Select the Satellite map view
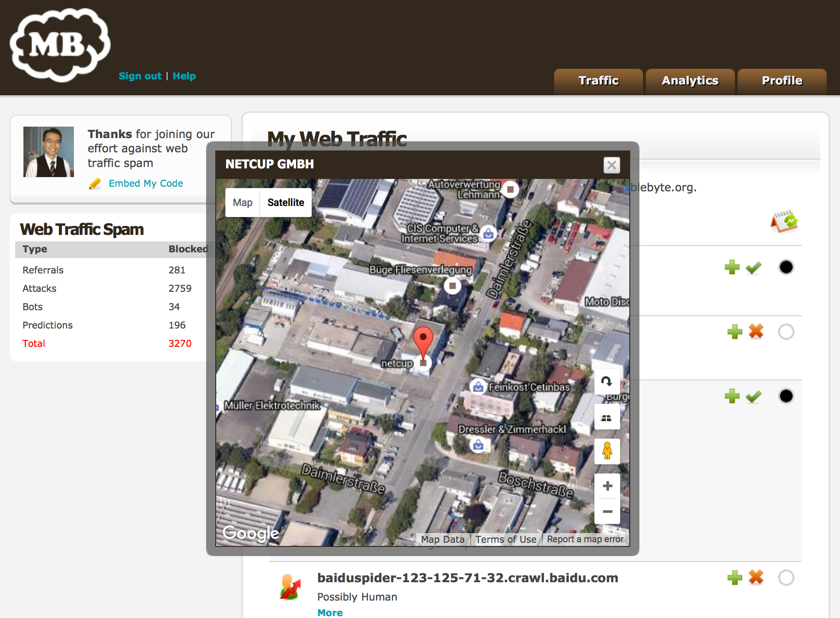 point(286,202)
